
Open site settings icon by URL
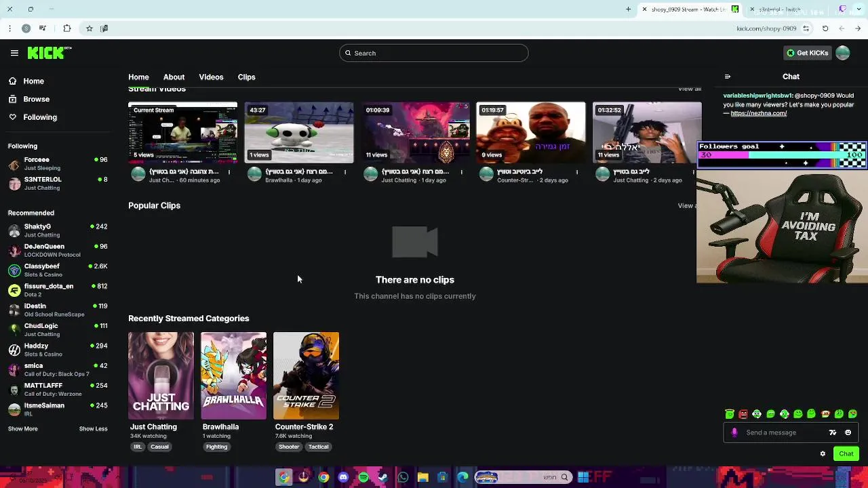[806, 28]
